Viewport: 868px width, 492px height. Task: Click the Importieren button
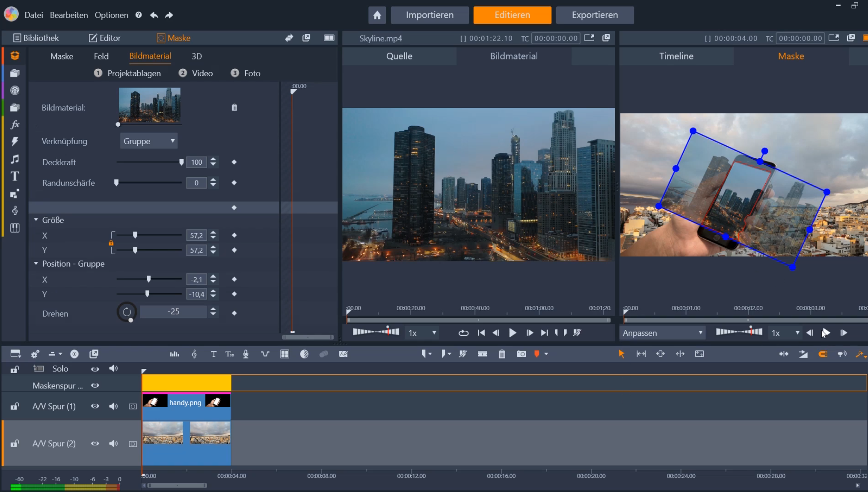(430, 15)
